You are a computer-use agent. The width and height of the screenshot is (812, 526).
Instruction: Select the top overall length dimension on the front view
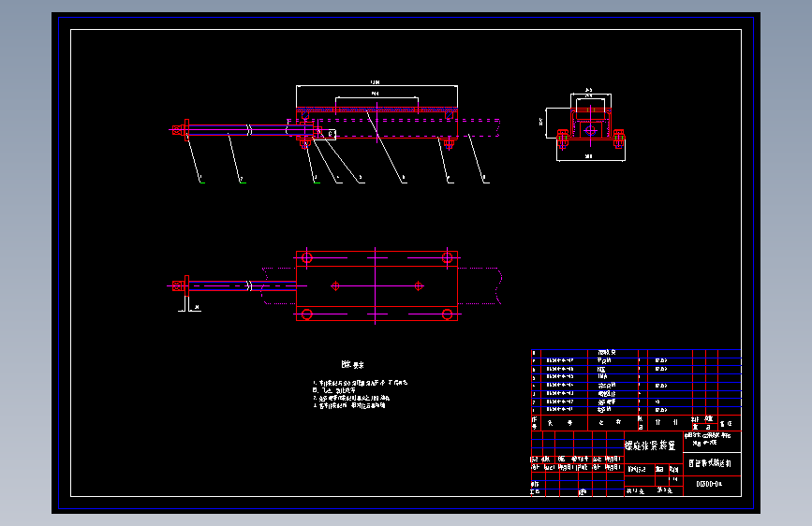pos(376,83)
